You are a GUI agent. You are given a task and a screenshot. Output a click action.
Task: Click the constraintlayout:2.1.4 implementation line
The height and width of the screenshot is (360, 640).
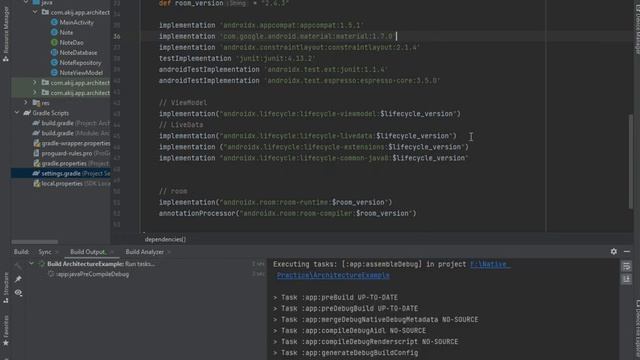click(x=289, y=47)
